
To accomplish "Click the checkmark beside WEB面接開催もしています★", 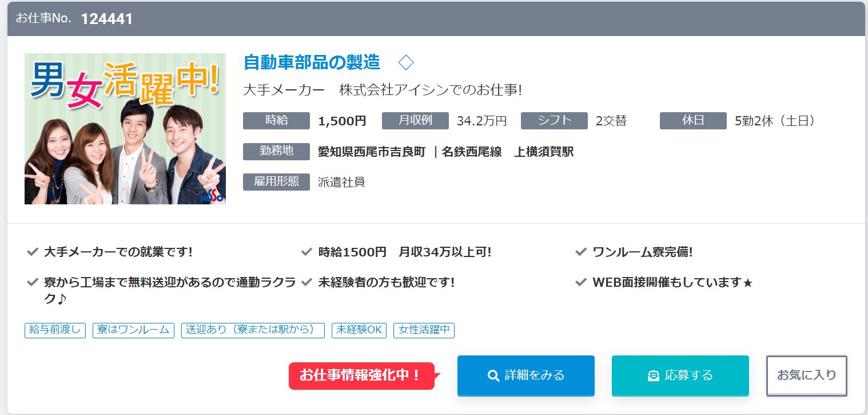I will [x=582, y=282].
